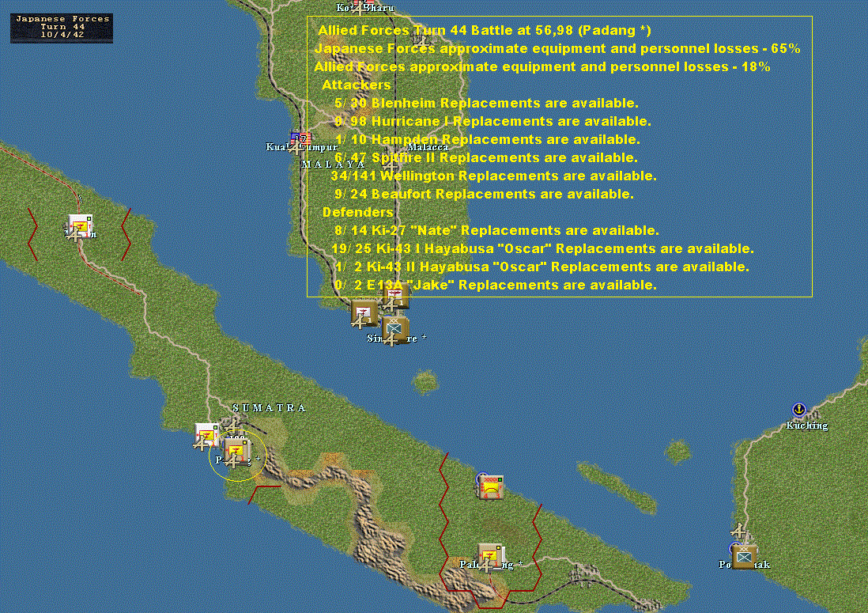The height and width of the screenshot is (613, 868).
Task: Click the Spitfire II replacements line
Action: (x=486, y=158)
